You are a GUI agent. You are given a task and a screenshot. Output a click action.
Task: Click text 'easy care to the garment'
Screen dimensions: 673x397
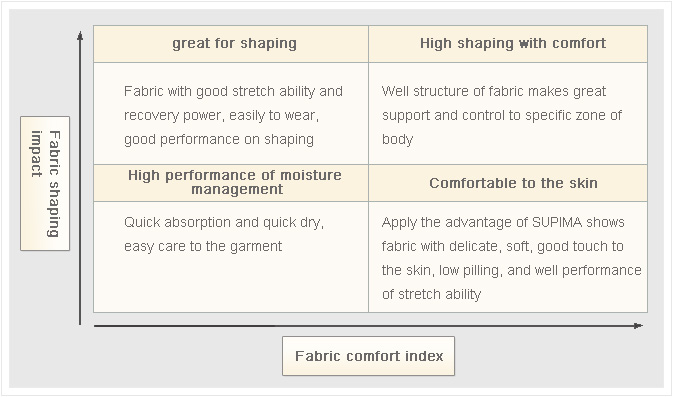203,246
